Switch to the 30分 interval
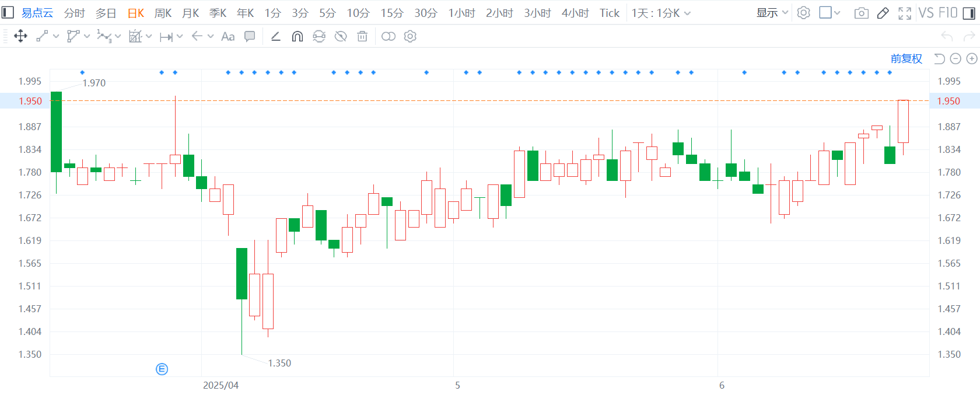Viewport: 980px width, 398px height. click(x=426, y=13)
